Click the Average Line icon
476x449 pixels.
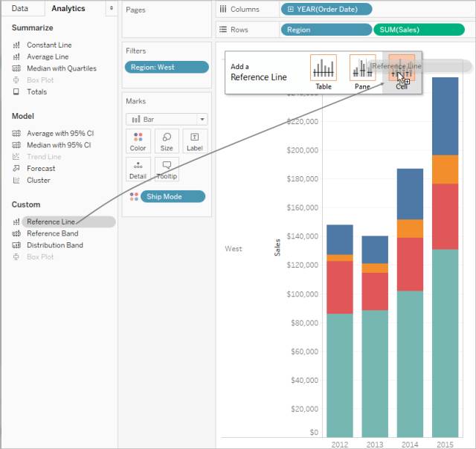16,56
